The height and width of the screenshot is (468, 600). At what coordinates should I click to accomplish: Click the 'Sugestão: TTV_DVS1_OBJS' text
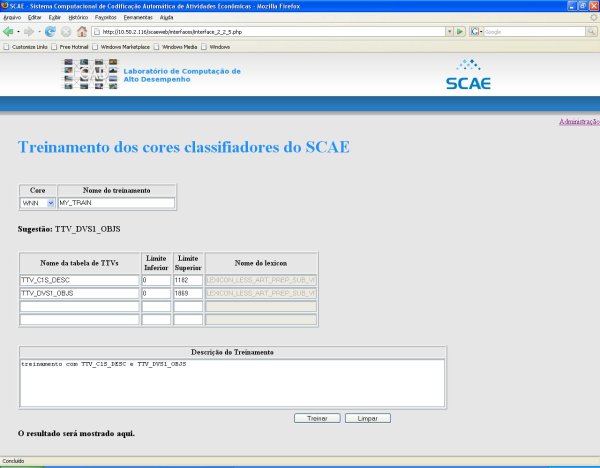(69, 229)
